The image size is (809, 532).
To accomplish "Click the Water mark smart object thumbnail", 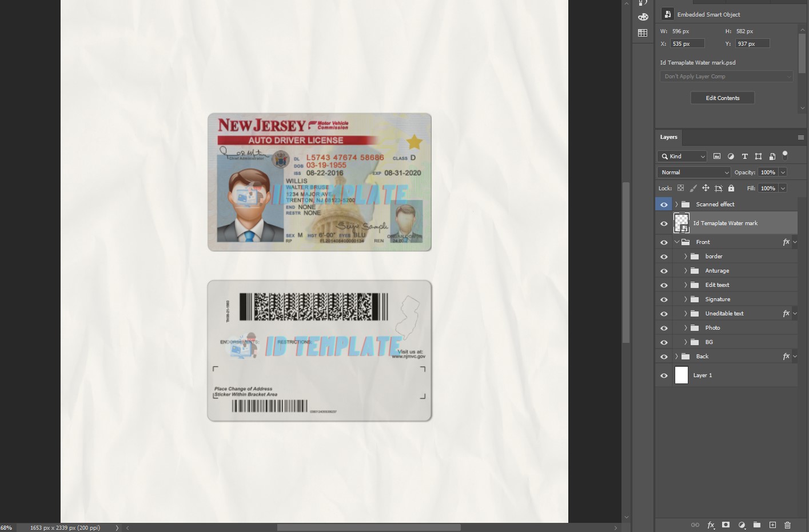I will coord(681,223).
